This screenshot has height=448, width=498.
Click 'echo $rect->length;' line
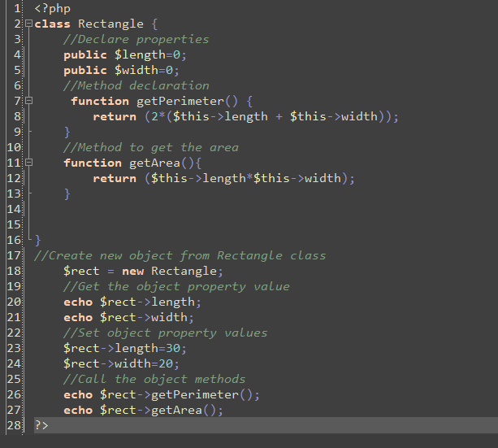(132, 302)
